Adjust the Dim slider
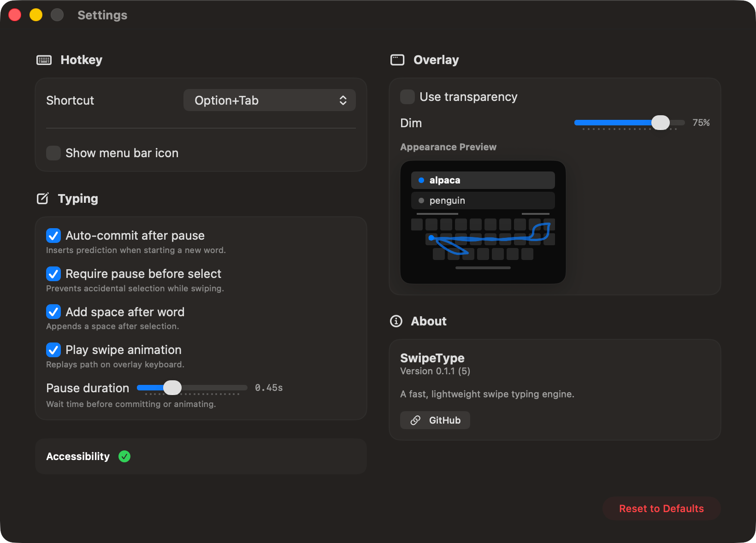The height and width of the screenshot is (543, 756). [630, 123]
